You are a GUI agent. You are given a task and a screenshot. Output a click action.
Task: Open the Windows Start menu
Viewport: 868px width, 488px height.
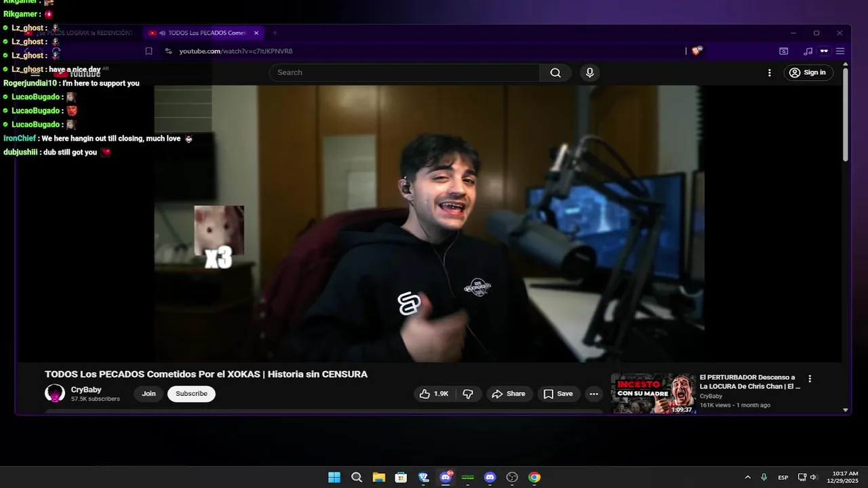(x=334, y=477)
